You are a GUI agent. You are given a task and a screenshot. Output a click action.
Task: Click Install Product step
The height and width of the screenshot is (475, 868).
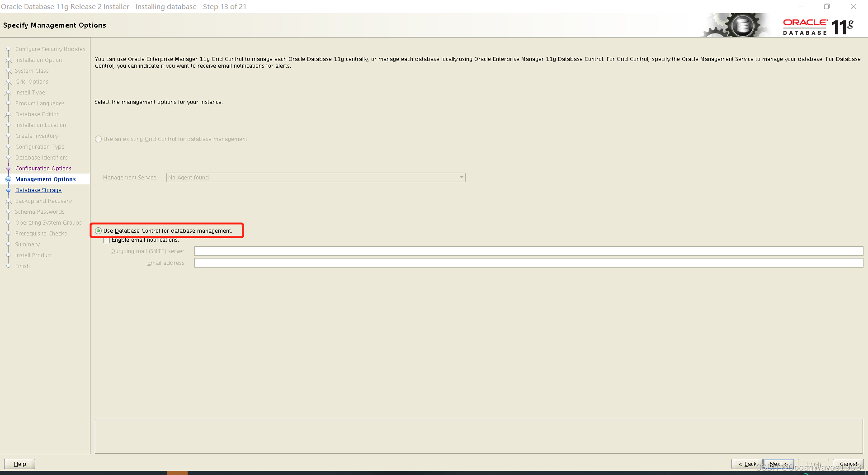(33, 255)
